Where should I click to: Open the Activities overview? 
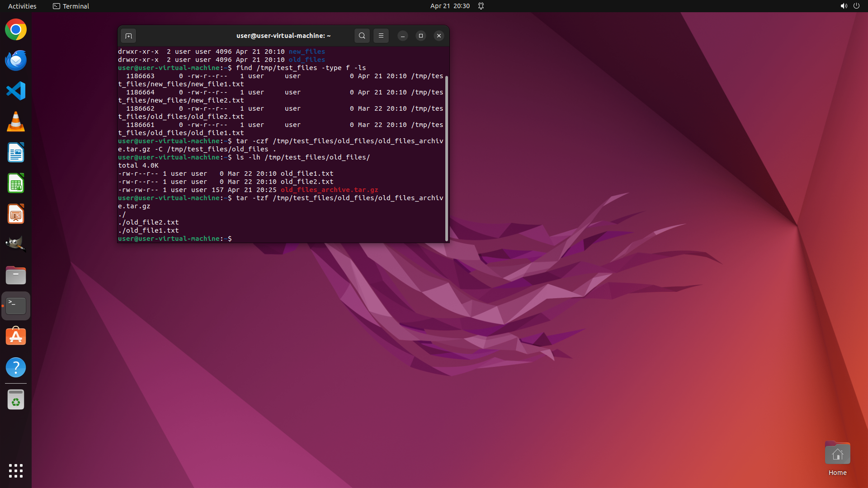pyautogui.click(x=22, y=6)
